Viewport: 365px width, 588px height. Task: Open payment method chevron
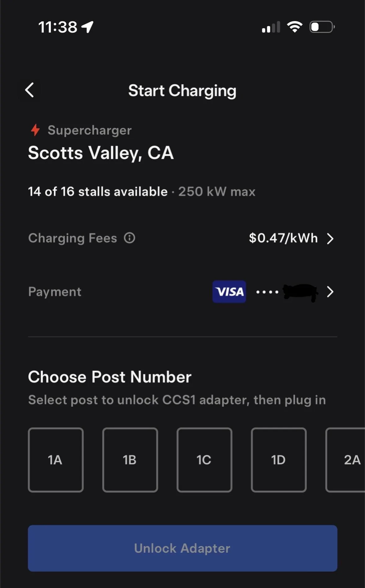330,292
